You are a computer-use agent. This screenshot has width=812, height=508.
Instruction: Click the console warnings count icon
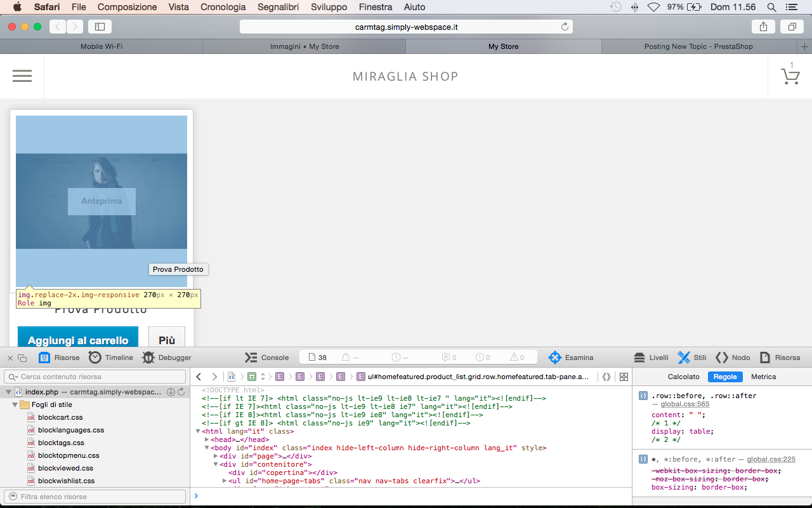click(518, 358)
